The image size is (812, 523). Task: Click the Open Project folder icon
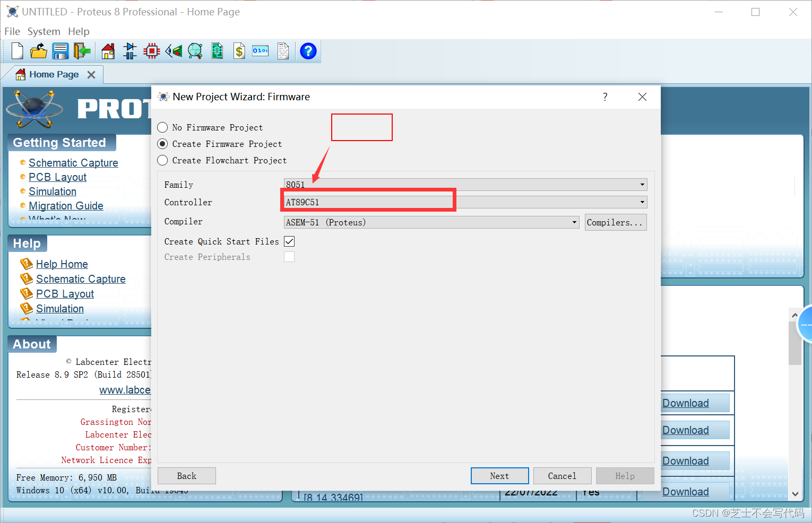39,51
